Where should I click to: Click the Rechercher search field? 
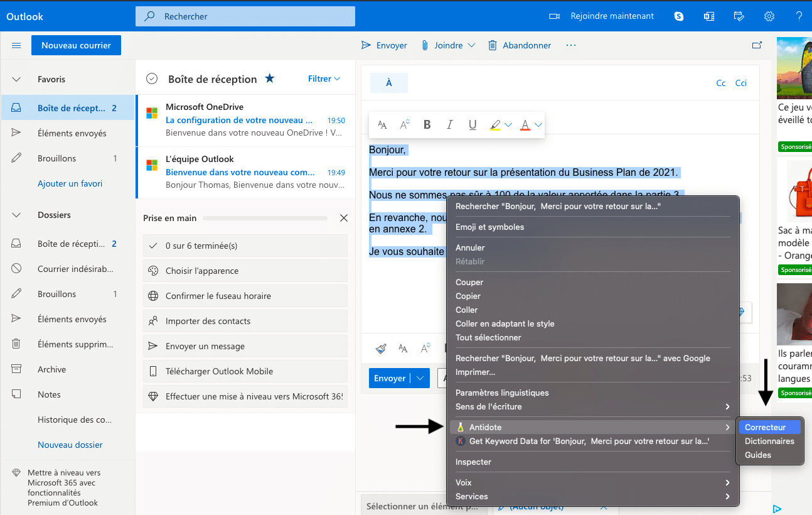(245, 16)
